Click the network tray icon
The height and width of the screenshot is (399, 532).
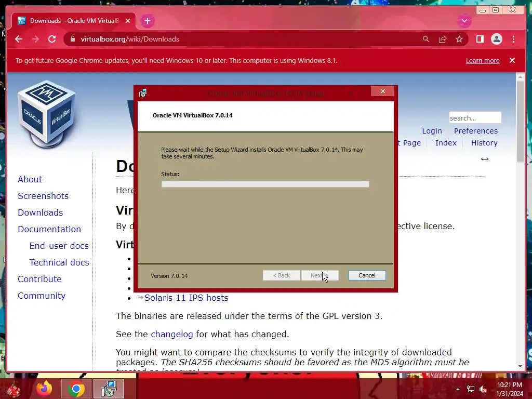pos(471,389)
